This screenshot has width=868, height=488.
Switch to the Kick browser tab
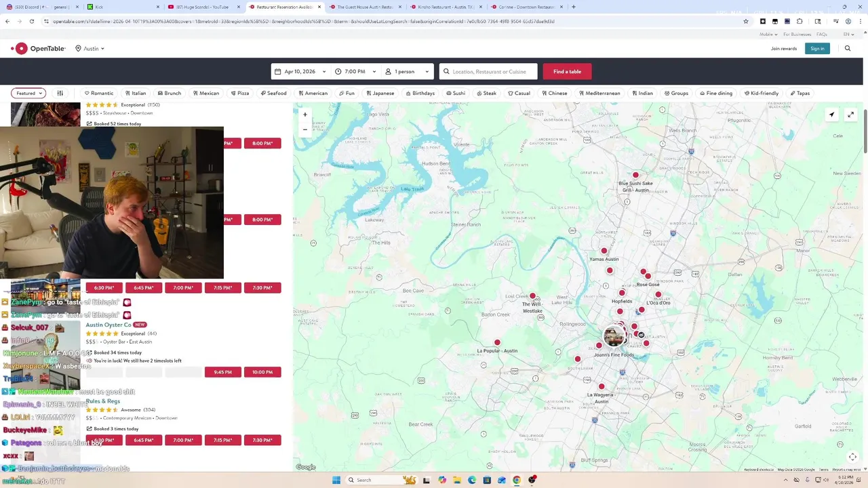tap(122, 7)
